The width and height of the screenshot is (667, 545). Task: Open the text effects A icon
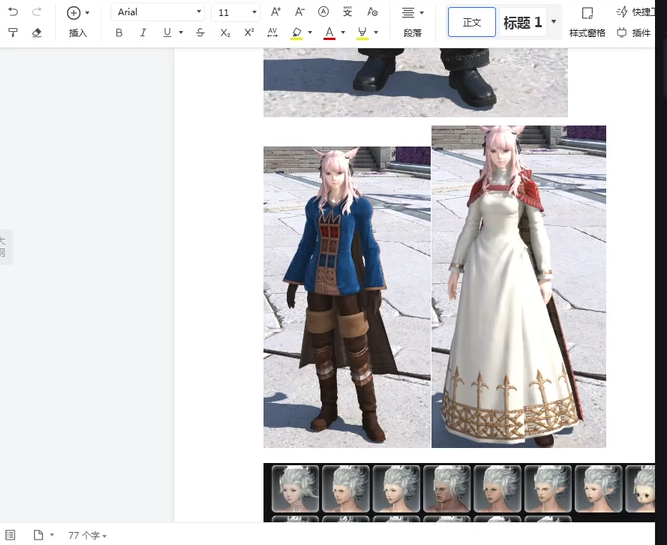372,12
